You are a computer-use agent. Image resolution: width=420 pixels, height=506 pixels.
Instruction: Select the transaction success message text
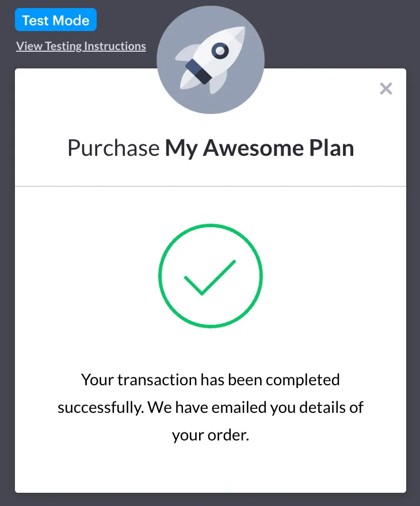210,407
